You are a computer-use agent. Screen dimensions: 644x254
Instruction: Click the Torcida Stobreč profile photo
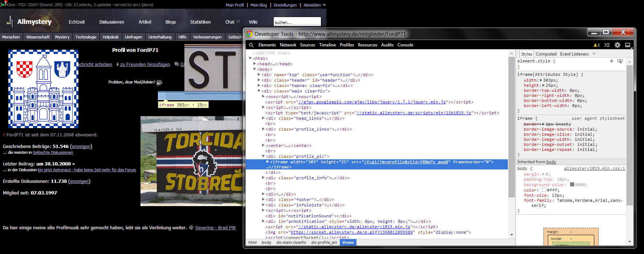[192, 161]
